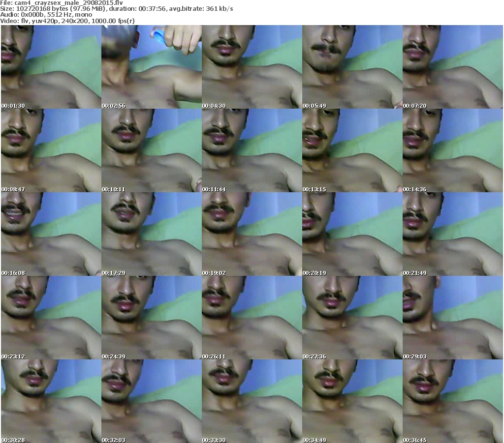Pick the thumbnail at 00:08:47
Screen dimensions: 504x443
click(51, 150)
